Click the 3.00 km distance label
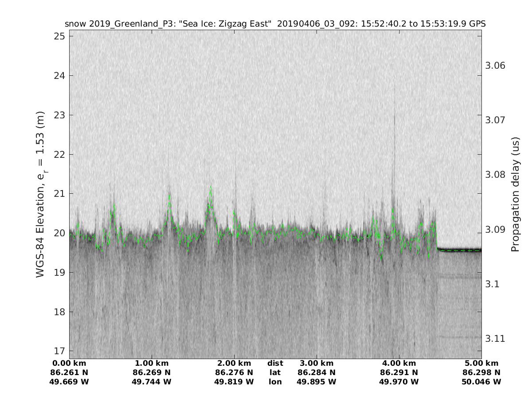Viewport: 532px width, 399px height. (317, 363)
